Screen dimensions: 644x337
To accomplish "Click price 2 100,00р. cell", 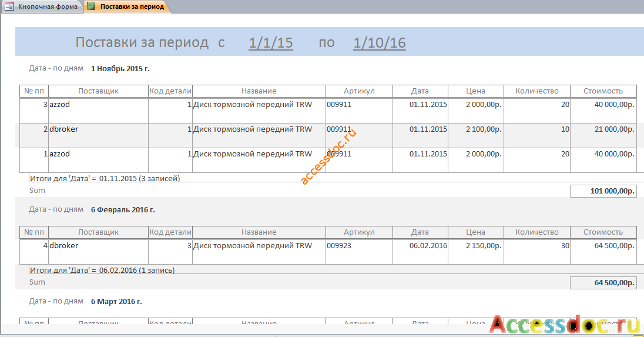I will [475, 135].
